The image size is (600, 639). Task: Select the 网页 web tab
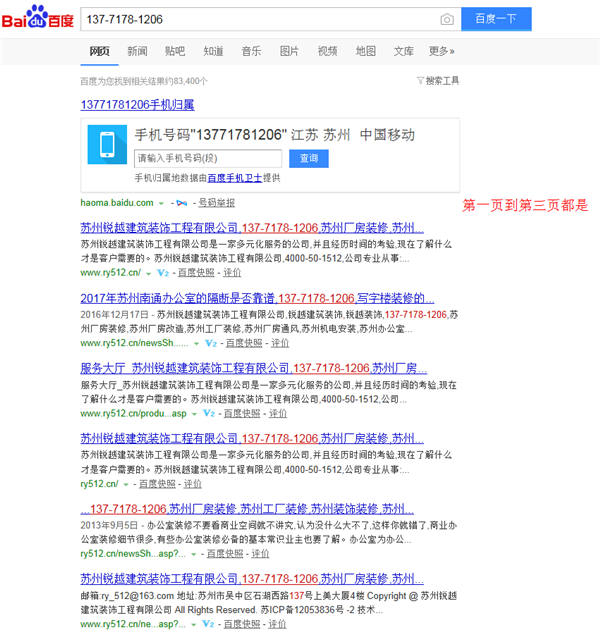[99, 51]
